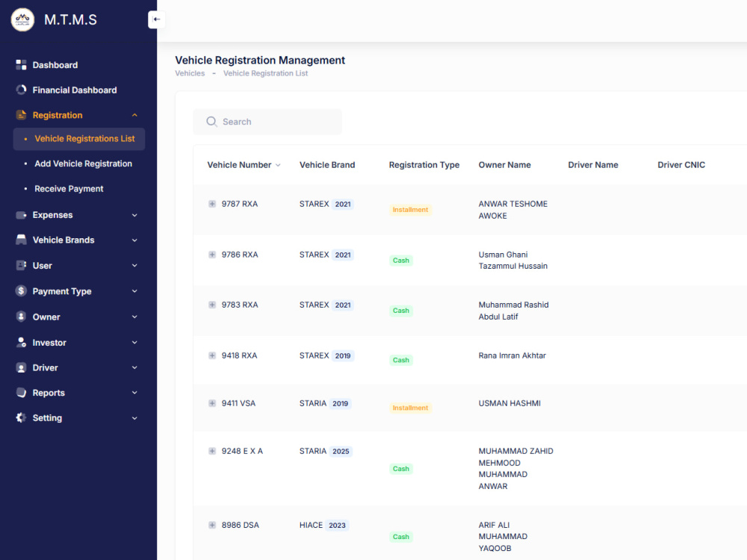747x560 pixels.
Task: Click the 2019 year tag for 9418 RXA
Action: pyautogui.click(x=343, y=355)
